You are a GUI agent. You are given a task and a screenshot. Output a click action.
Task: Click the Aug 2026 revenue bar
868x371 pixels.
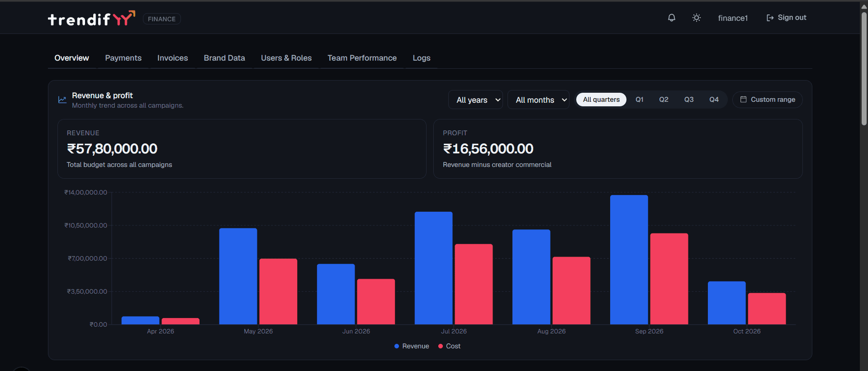point(531,277)
